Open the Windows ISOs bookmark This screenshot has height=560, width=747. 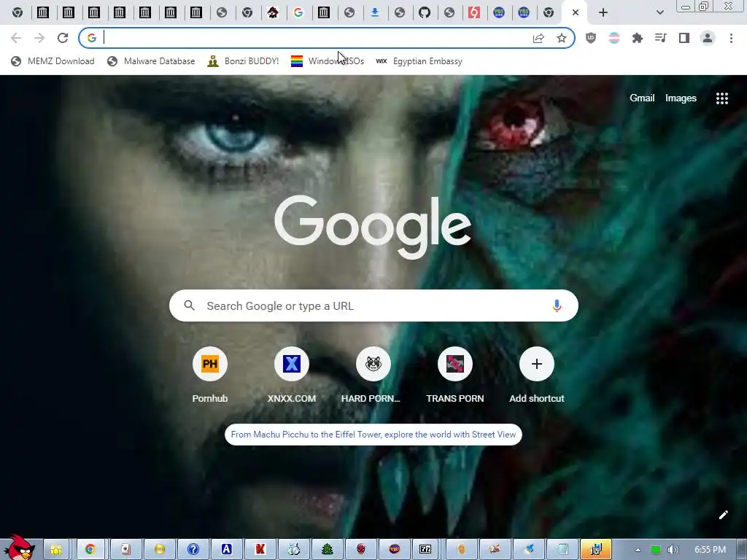[x=328, y=61]
